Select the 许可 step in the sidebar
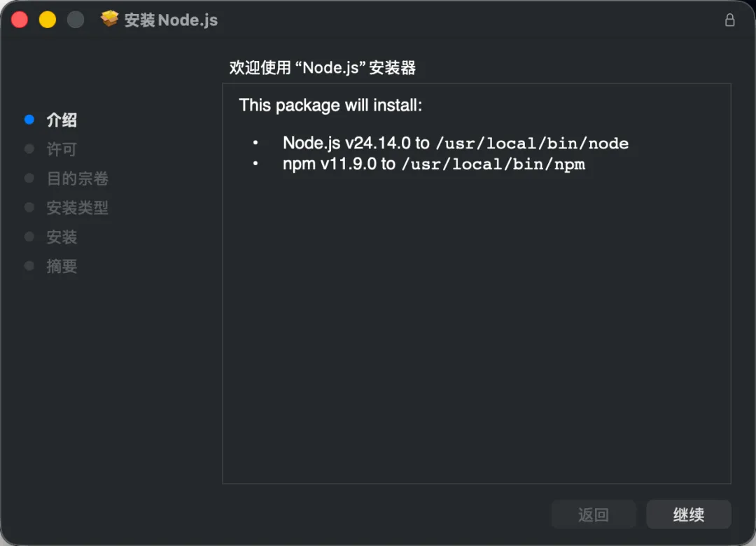 (62, 149)
